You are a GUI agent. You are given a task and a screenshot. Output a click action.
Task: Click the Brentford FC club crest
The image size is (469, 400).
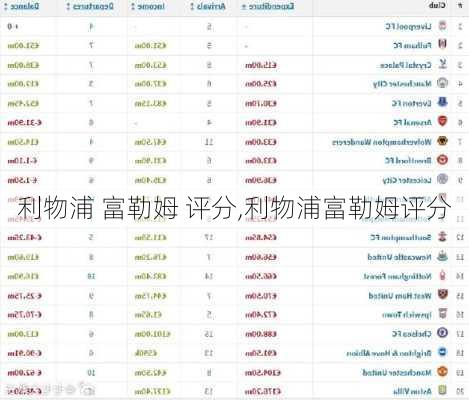click(442, 160)
